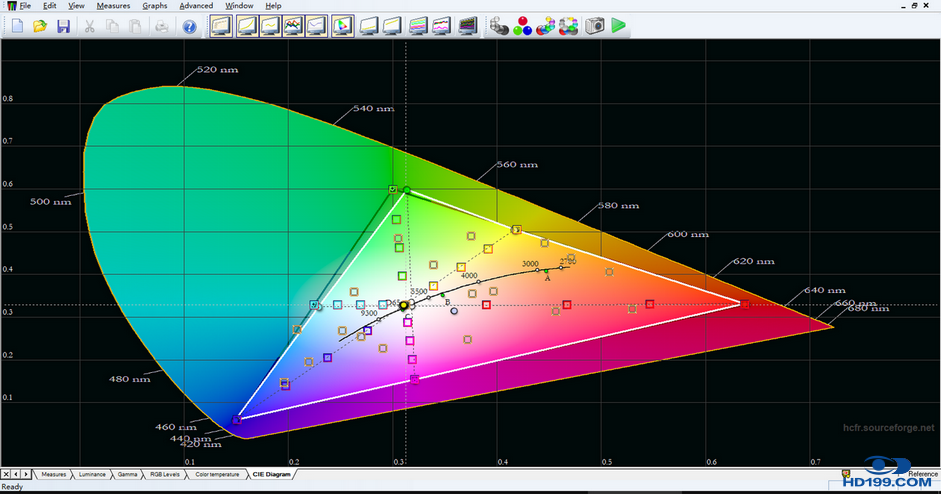Click the green primary circle marker at triangle top

(x=407, y=190)
